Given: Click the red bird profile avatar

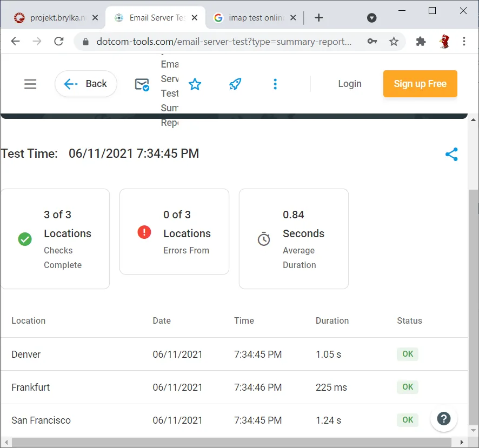Looking at the screenshot, I should (444, 41).
